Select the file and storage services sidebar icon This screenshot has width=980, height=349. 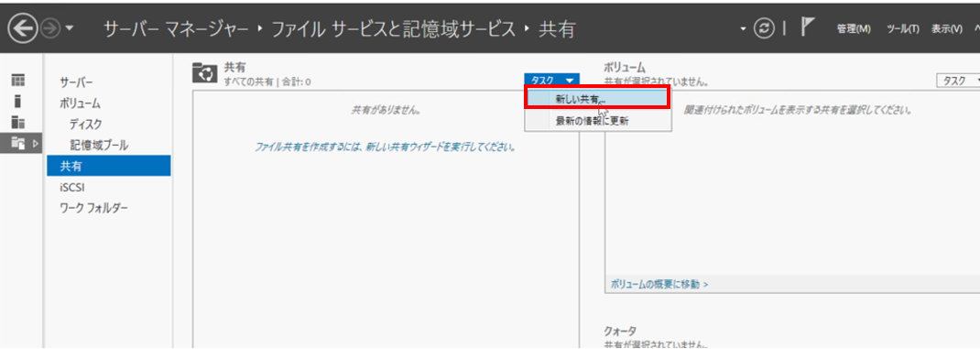click(18, 144)
